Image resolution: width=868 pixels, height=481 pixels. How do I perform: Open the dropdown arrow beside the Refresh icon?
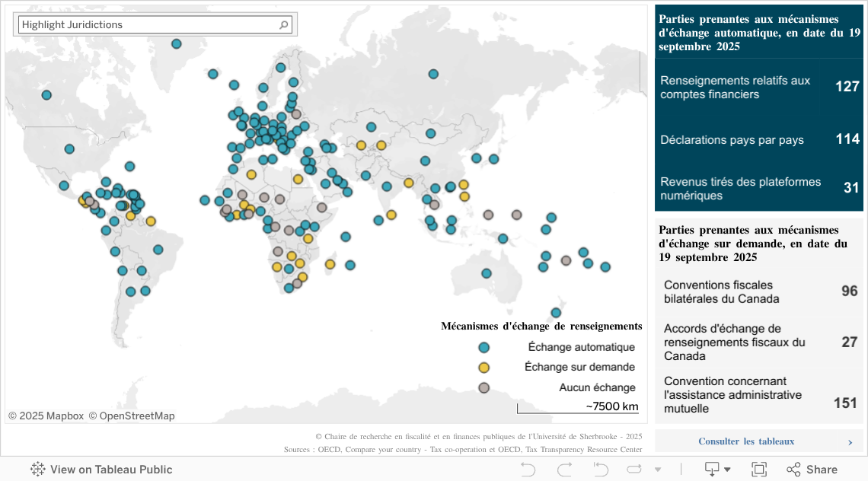click(x=659, y=470)
